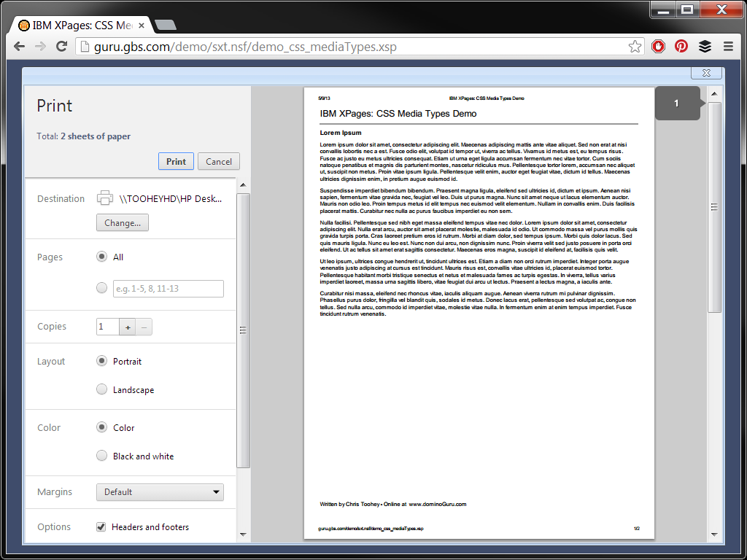Click the settings panel scrollbar thumb
The image size is (747, 560).
pos(243,330)
